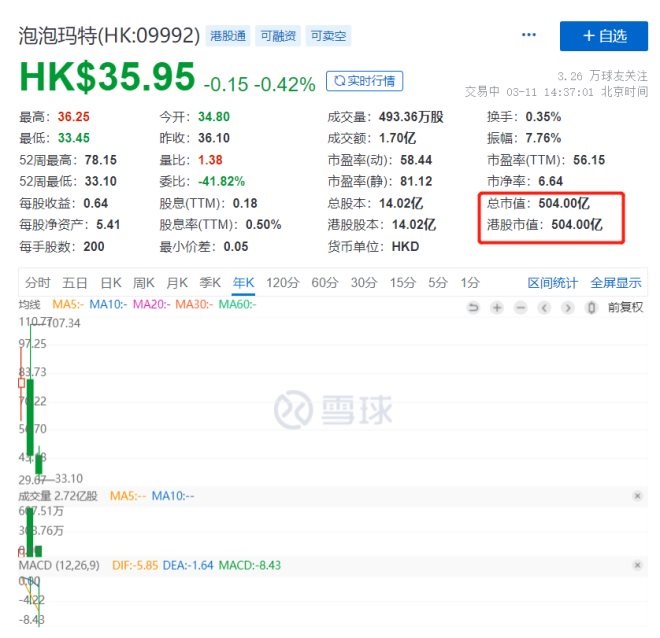
Task: Open the 前复权 adjustment dropdown
Action: point(625,307)
